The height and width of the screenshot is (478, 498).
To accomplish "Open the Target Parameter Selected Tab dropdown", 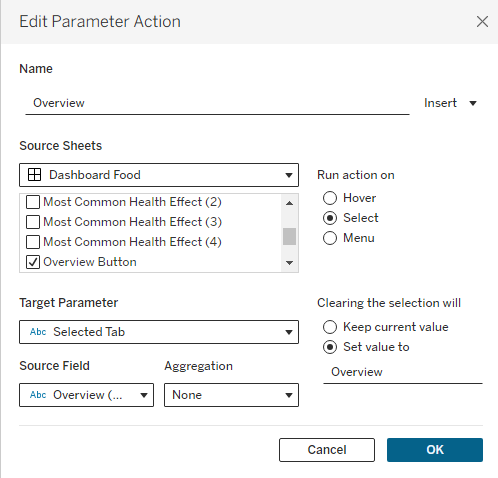I will [159, 332].
